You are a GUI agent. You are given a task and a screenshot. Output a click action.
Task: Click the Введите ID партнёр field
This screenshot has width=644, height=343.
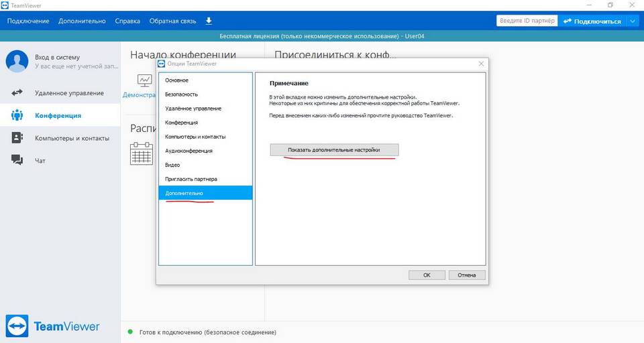(x=527, y=21)
